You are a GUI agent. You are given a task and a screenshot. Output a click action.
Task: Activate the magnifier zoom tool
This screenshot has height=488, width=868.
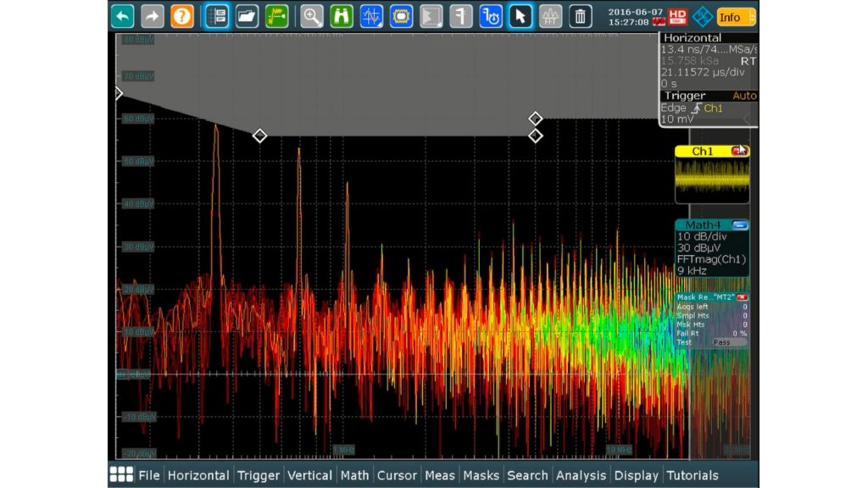coord(312,17)
